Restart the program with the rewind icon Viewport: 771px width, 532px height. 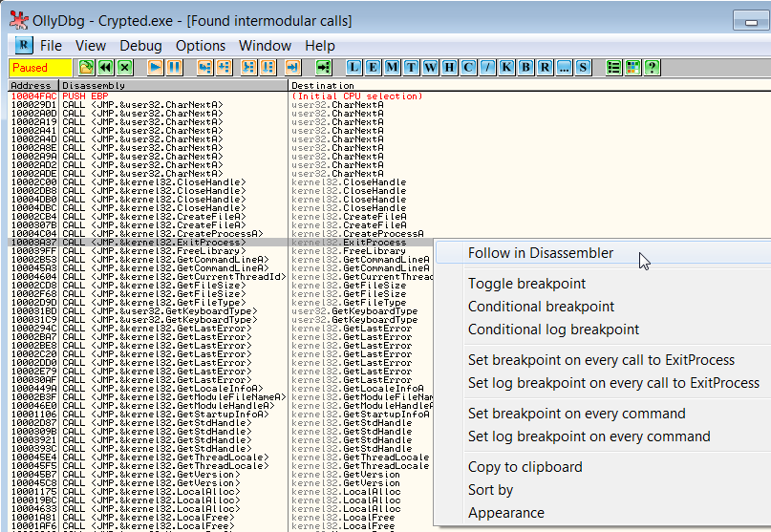(x=106, y=68)
